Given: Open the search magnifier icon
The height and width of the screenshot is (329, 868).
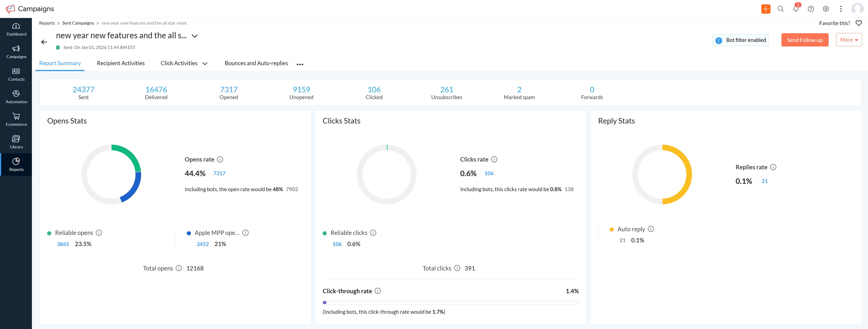Looking at the screenshot, I should [780, 9].
